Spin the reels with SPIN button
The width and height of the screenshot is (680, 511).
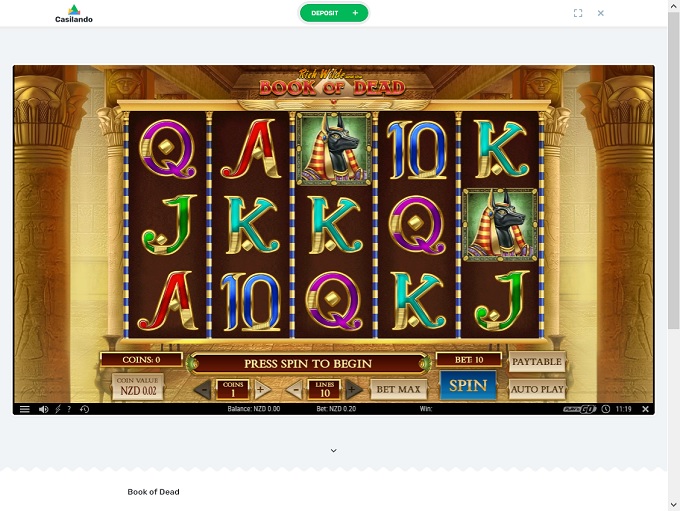[x=468, y=385]
